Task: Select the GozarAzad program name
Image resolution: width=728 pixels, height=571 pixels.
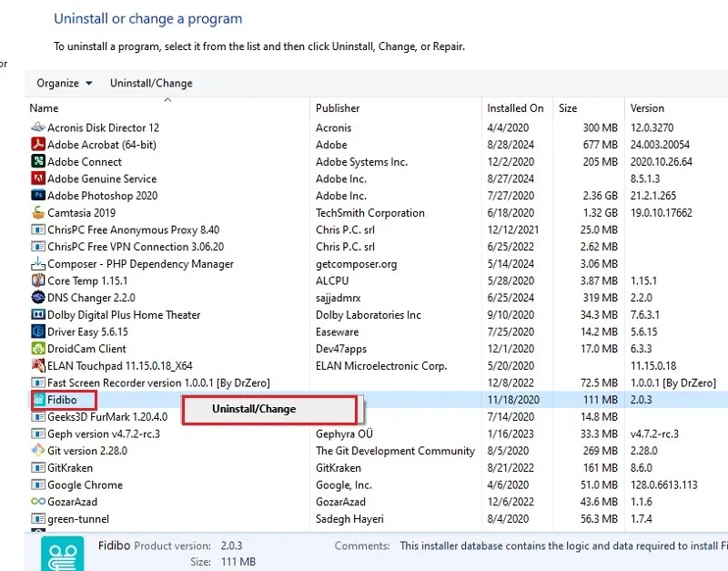Action: (73, 502)
